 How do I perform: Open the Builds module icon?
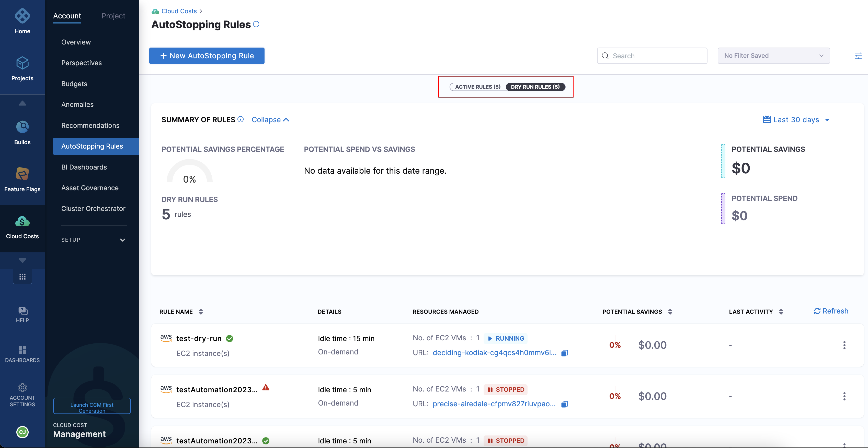click(22, 127)
